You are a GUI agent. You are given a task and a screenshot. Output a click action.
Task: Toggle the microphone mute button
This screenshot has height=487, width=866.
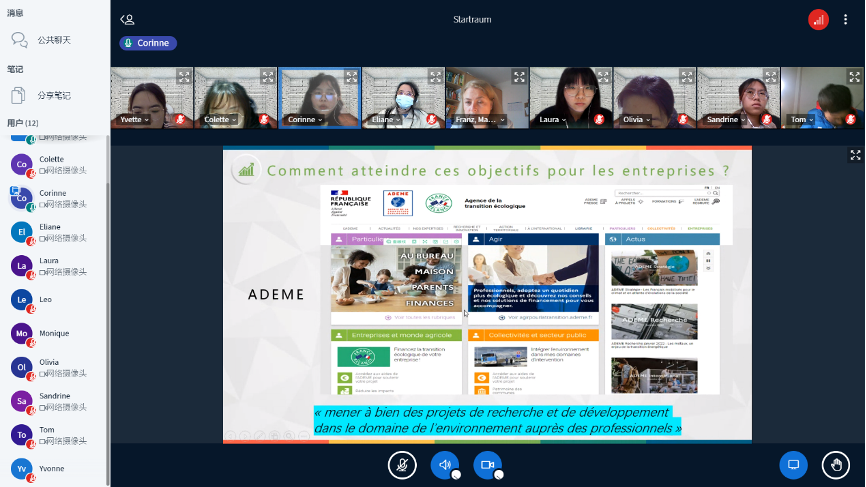(x=402, y=465)
